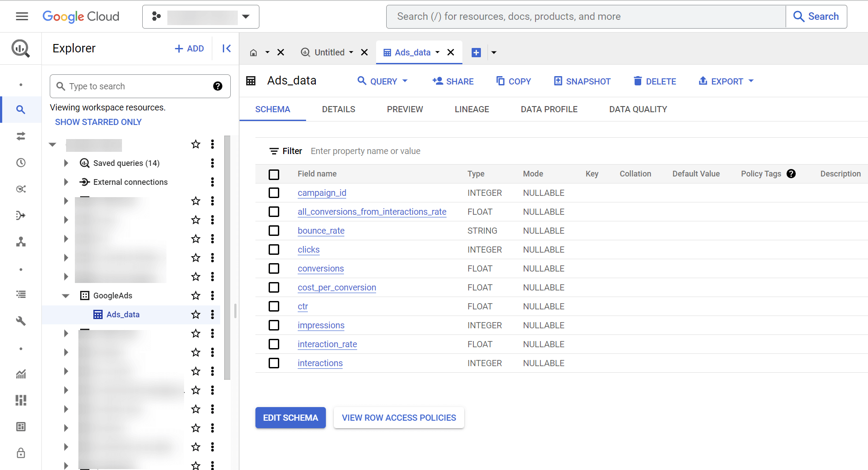Check the all_conversions_from_interactions_rate checkbox

(274, 212)
